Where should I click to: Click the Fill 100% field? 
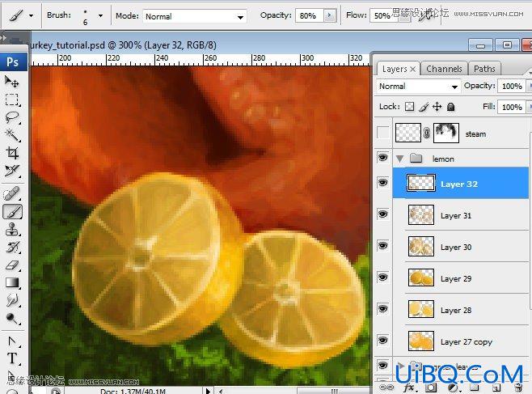click(512, 107)
